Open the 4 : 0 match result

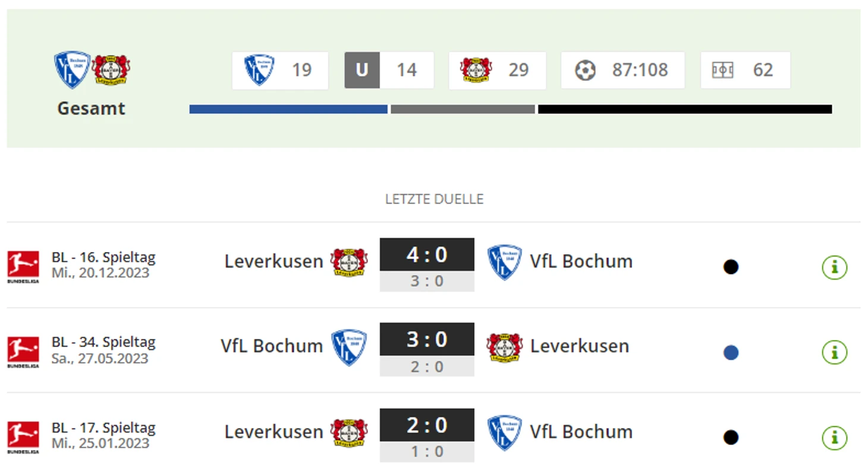click(x=427, y=255)
